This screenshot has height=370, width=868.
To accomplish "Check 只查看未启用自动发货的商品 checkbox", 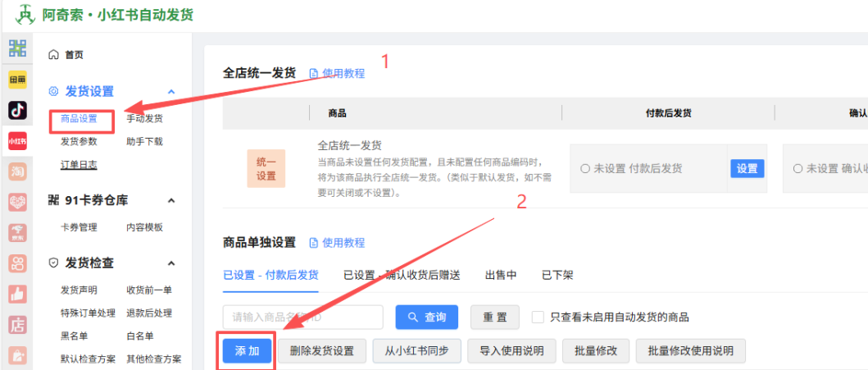I will pyautogui.click(x=538, y=317).
